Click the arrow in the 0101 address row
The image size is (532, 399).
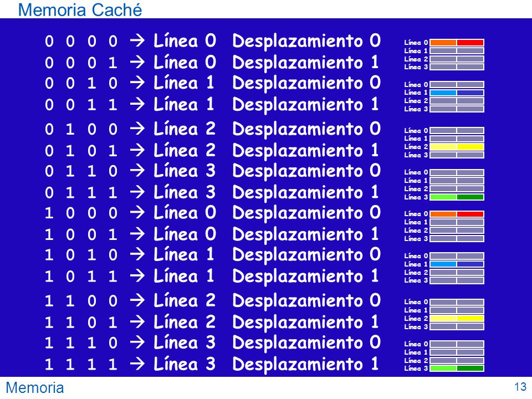[x=137, y=150]
